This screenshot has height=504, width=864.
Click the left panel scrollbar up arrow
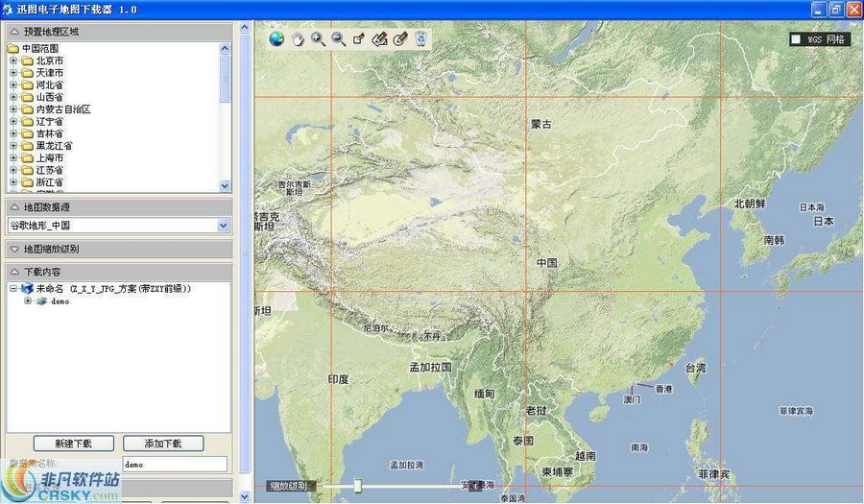[x=245, y=27]
